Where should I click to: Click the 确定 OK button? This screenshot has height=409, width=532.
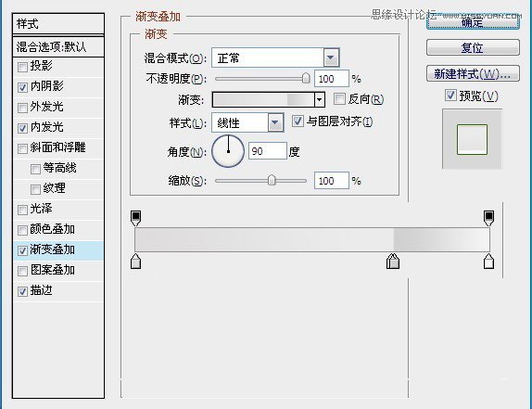473,22
